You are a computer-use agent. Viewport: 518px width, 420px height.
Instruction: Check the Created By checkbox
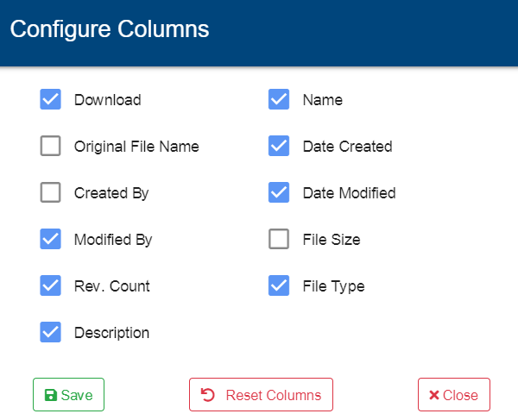(51, 192)
